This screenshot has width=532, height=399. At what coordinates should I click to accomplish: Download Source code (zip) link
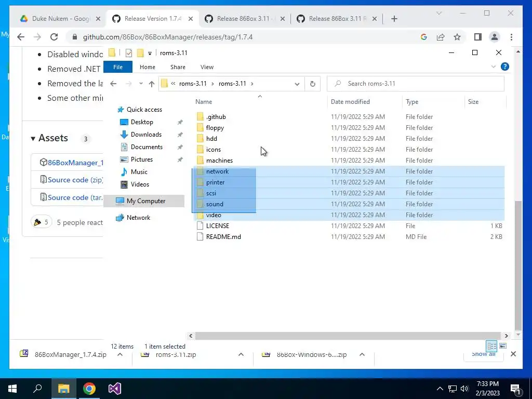[x=75, y=180]
